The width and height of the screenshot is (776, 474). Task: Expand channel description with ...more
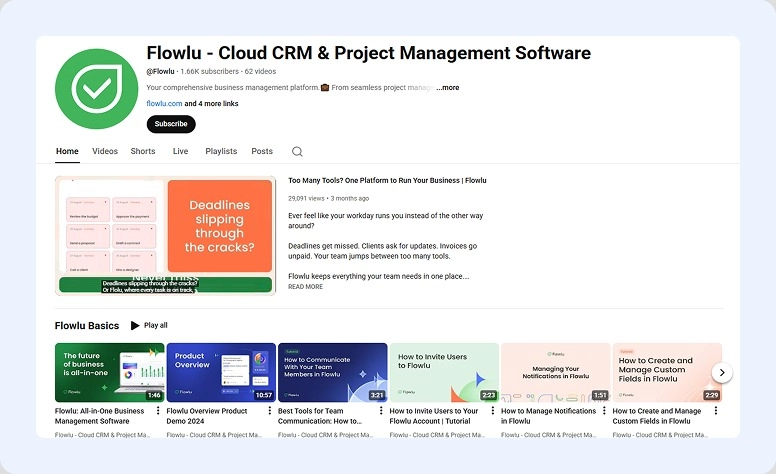[x=447, y=88]
